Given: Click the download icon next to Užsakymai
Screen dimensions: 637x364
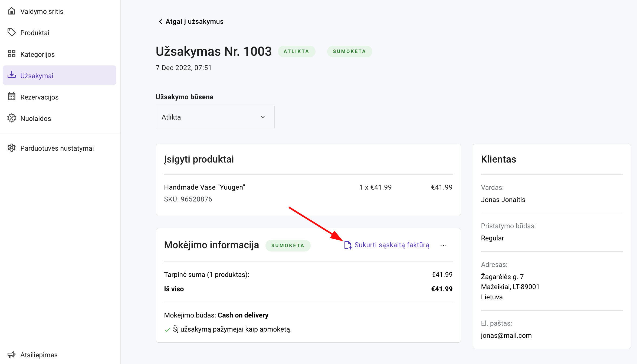Looking at the screenshot, I should tap(11, 75).
